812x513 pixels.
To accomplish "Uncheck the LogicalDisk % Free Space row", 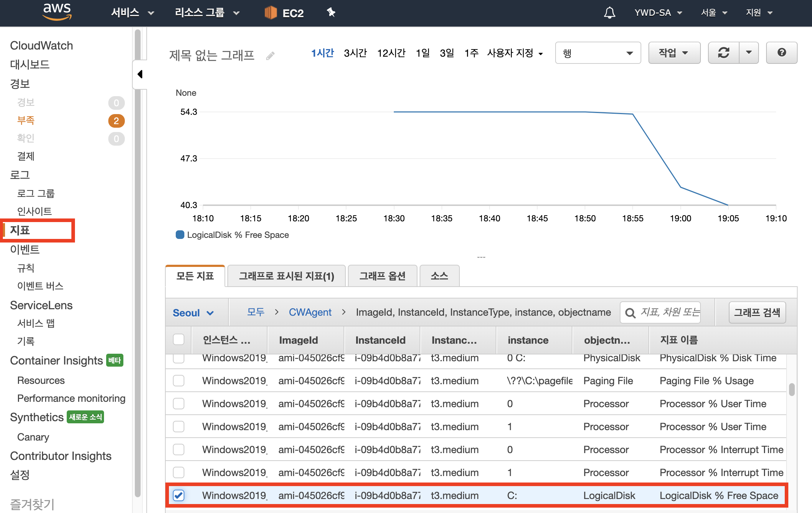I will pos(179,495).
